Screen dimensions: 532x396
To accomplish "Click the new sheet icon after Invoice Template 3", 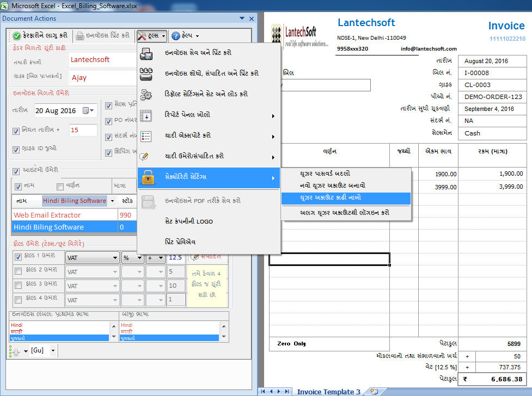I will point(374,392).
